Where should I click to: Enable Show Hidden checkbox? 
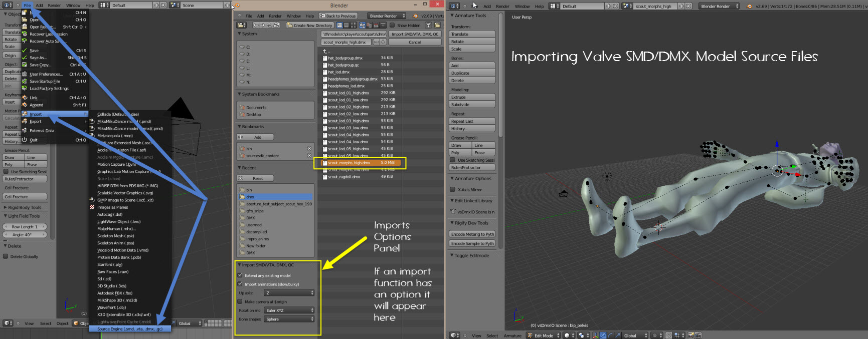[x=393, y=25]
